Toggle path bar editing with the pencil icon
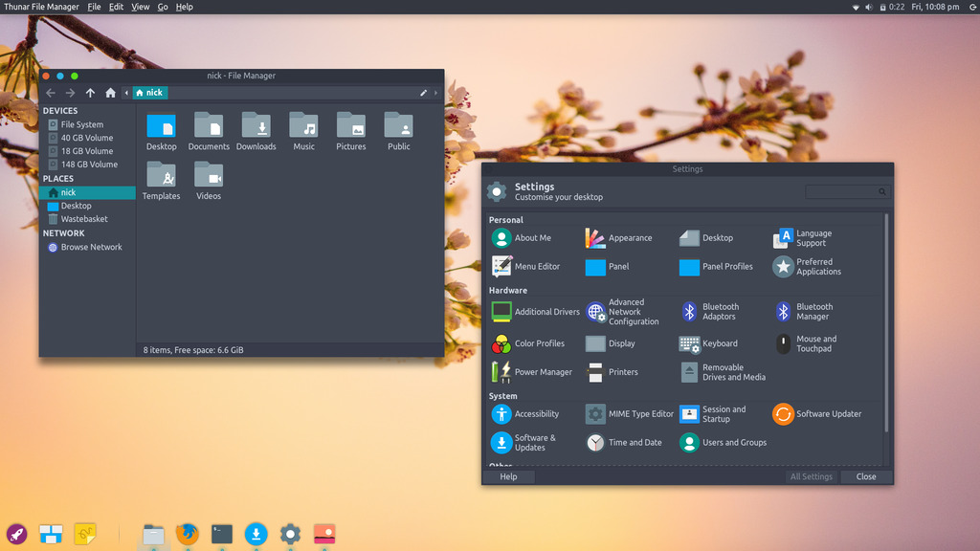980x551 pixels. click(x=424, y=93)
